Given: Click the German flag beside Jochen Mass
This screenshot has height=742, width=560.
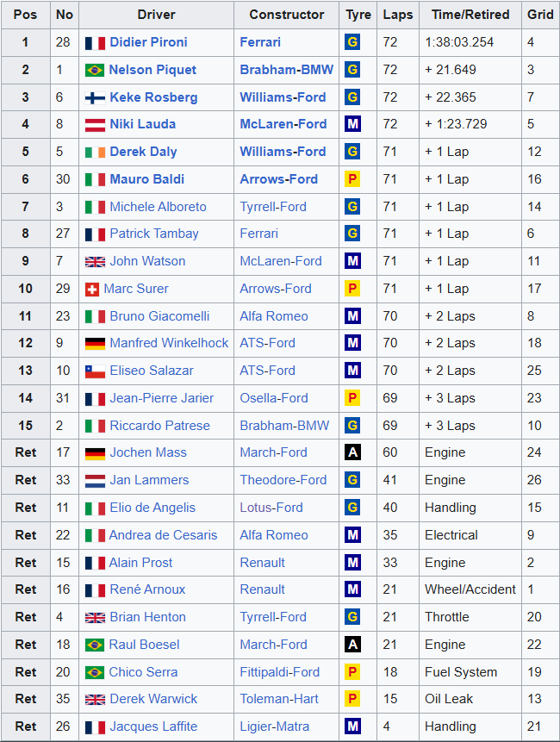Looking at the screenshot, I should click(95, 453).
